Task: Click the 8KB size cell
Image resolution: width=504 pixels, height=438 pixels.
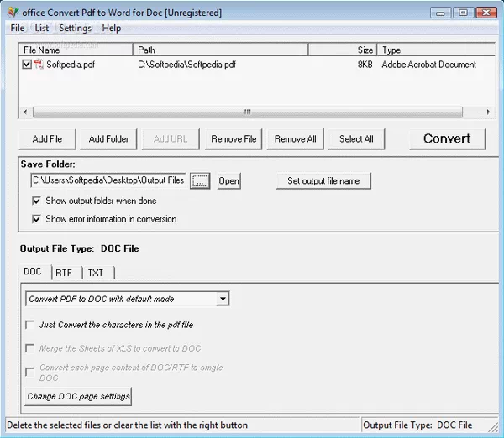Action: tap(365, 65)
